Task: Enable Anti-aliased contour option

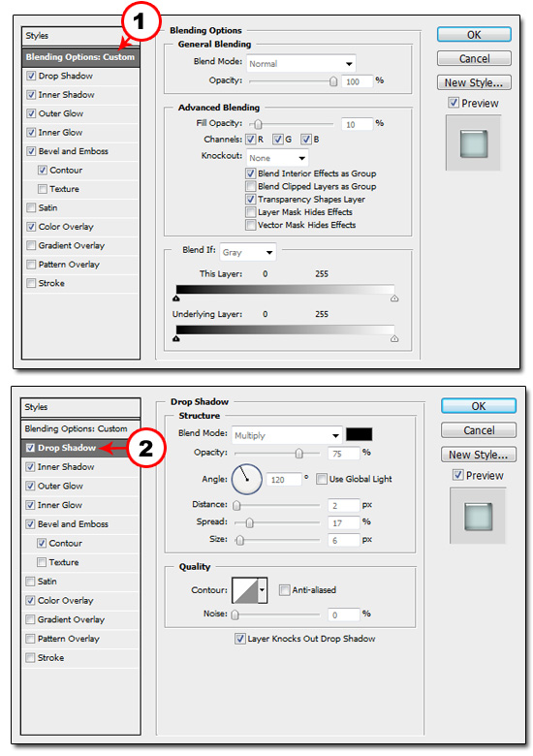Action: [284, 589]
